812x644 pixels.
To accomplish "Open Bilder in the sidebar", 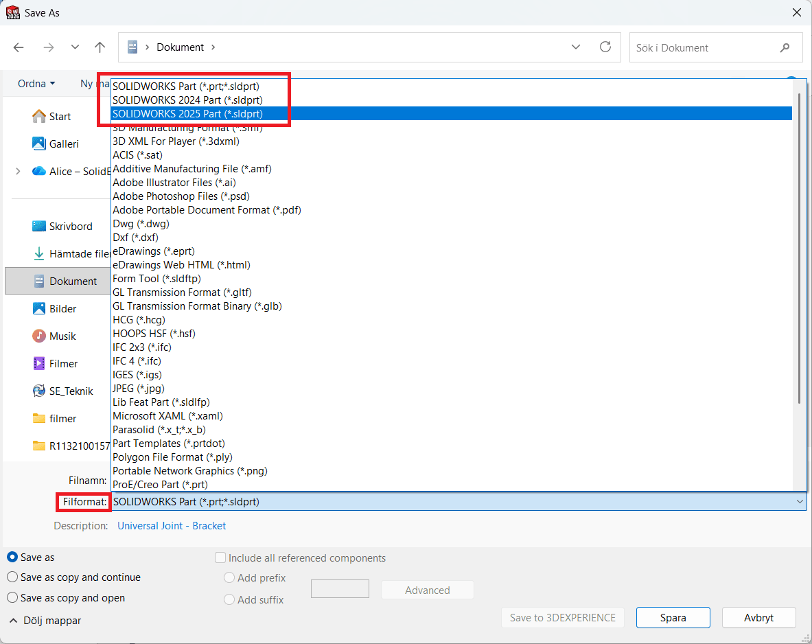I will (x=54, y=309).
